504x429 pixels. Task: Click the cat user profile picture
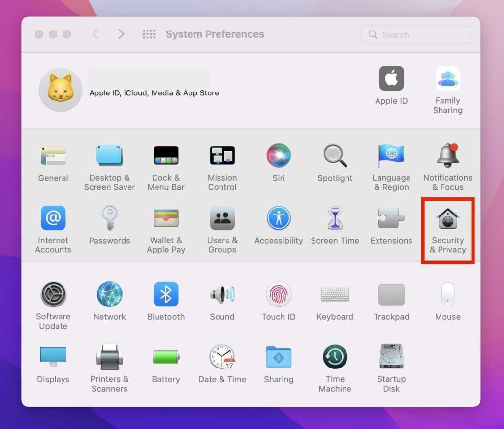tap(61, 90)
